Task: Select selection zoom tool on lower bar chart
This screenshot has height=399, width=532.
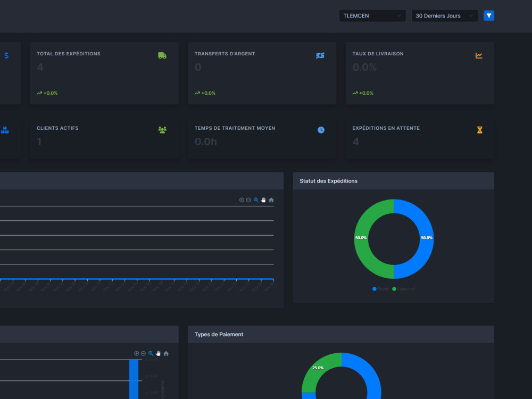Action: coord(151,354)
